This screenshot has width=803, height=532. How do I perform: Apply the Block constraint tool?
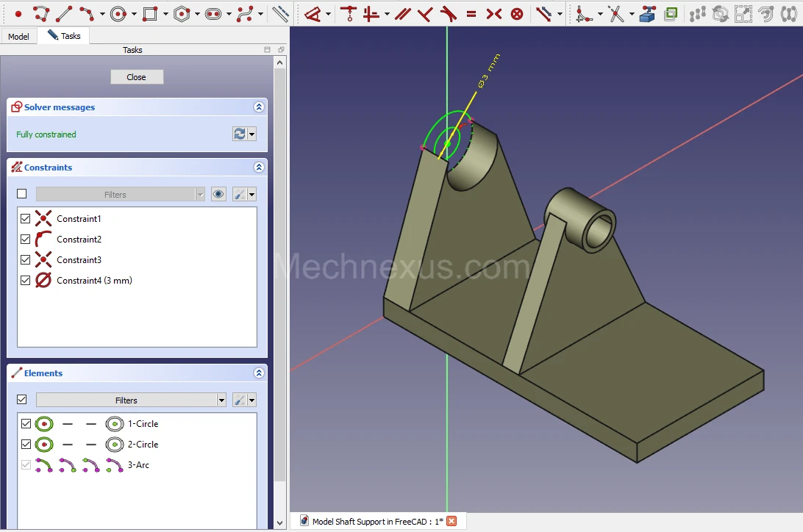517,13
